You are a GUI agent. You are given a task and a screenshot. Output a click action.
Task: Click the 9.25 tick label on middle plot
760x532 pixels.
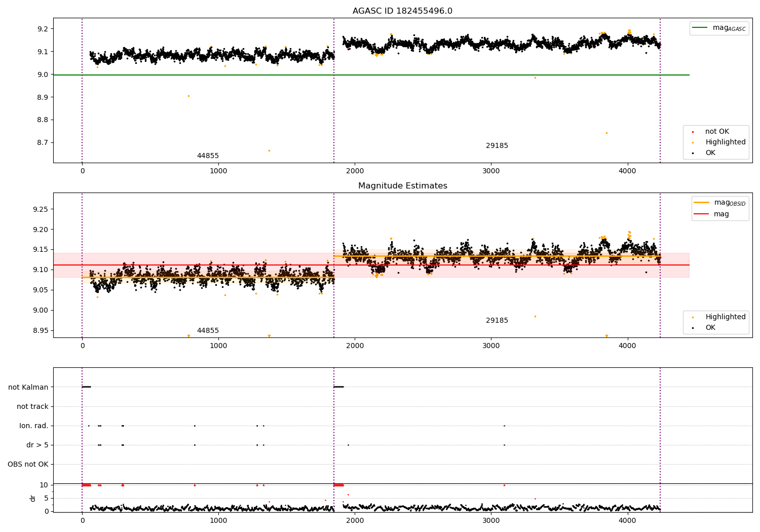point(41,209)
